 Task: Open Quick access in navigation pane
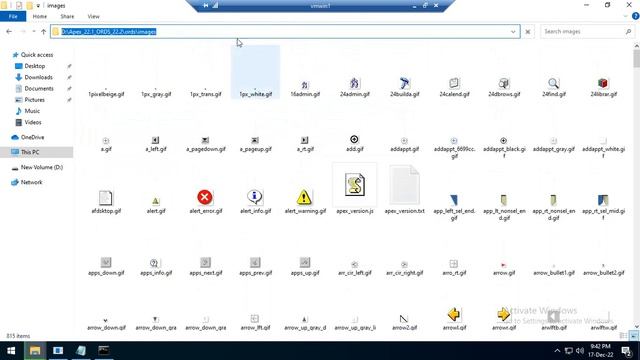tap(37, 55)
